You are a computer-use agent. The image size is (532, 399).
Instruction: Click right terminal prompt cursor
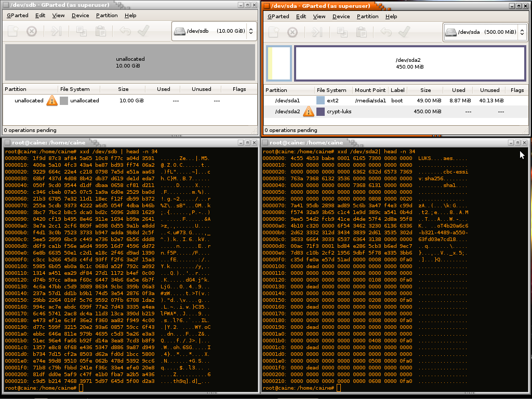coord(339,388)
